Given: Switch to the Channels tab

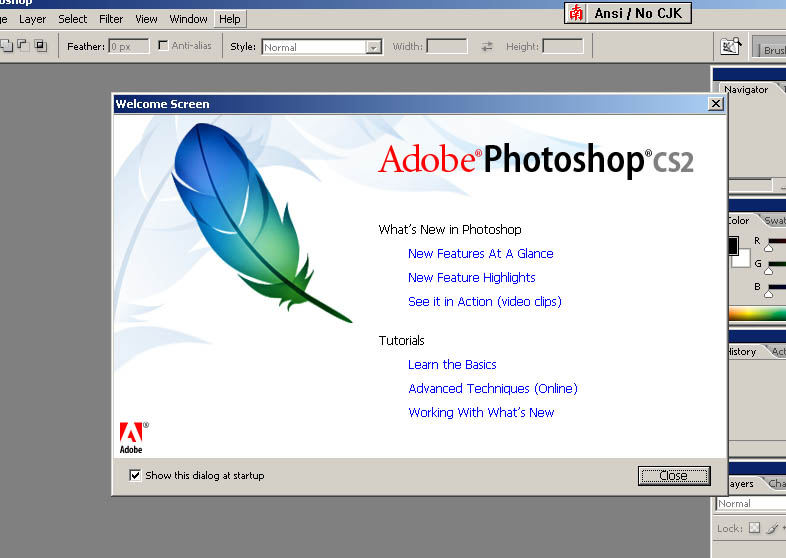Looking at the screenshot, I should pyautogui.click(x=777, y=483).
